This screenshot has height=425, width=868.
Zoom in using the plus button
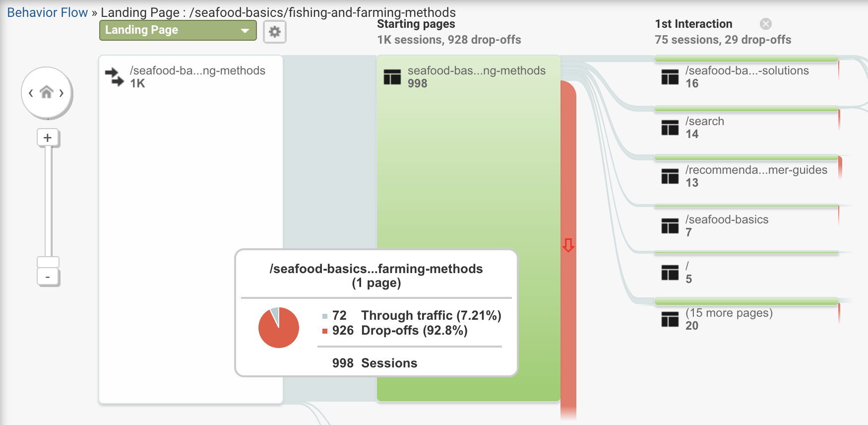(x=48, y=138)
